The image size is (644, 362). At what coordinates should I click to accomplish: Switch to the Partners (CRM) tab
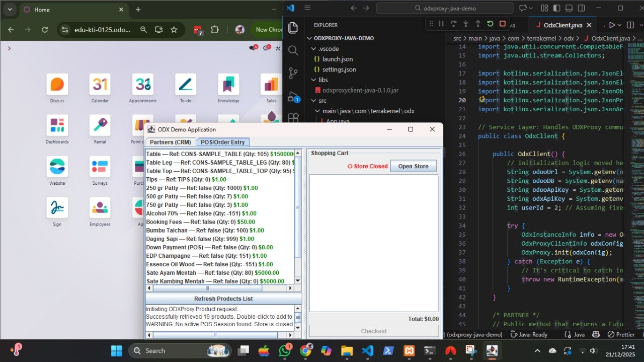click(x=170, y=142)
